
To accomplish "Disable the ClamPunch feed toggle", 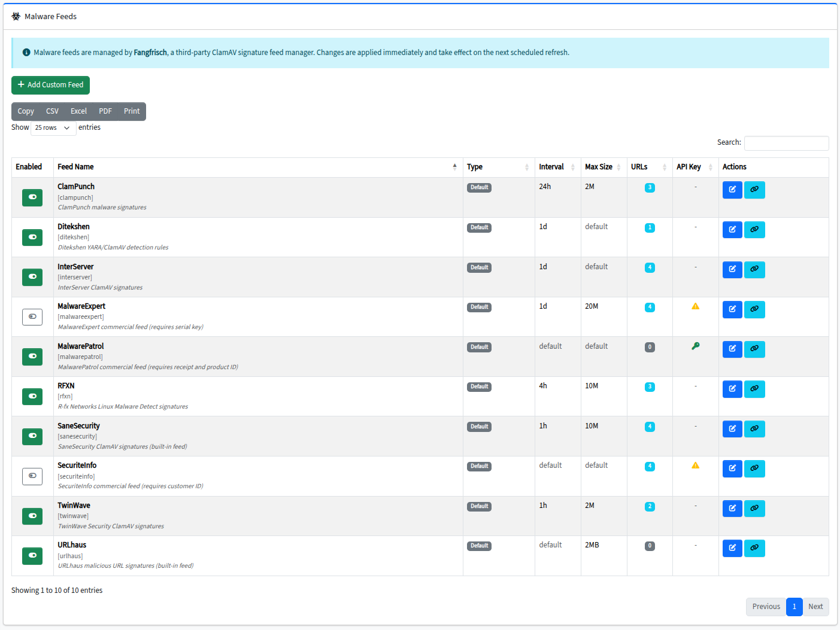I will tap(32, 197).
